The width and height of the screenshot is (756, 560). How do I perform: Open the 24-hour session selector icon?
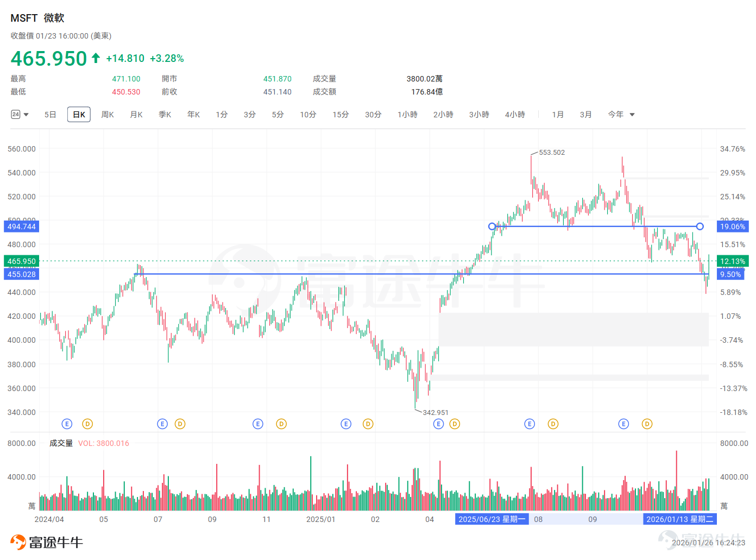tap(16, 115)
